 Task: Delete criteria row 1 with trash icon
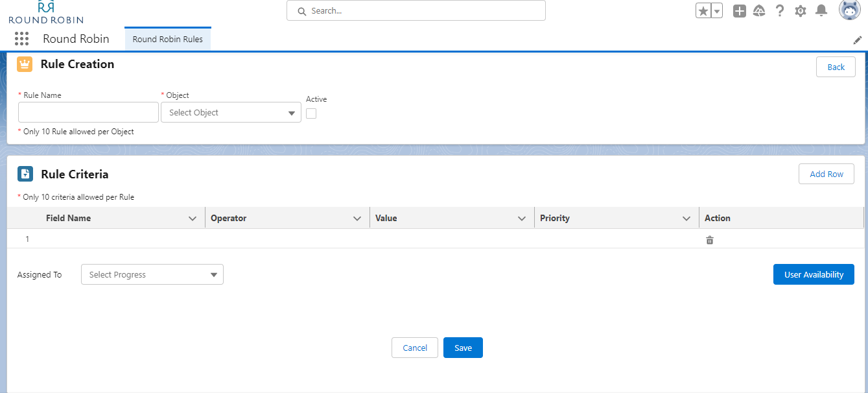(x=710, y=240)
